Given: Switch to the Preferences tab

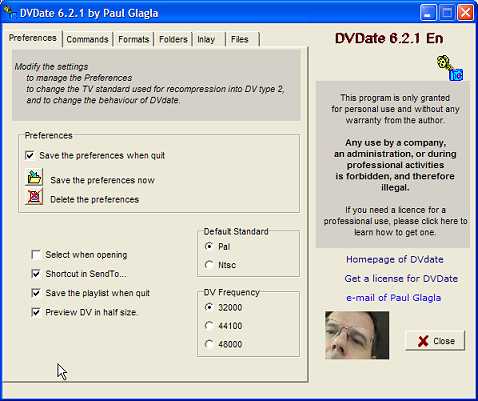Looking at the screenshot, I should [x=33, y=38].
